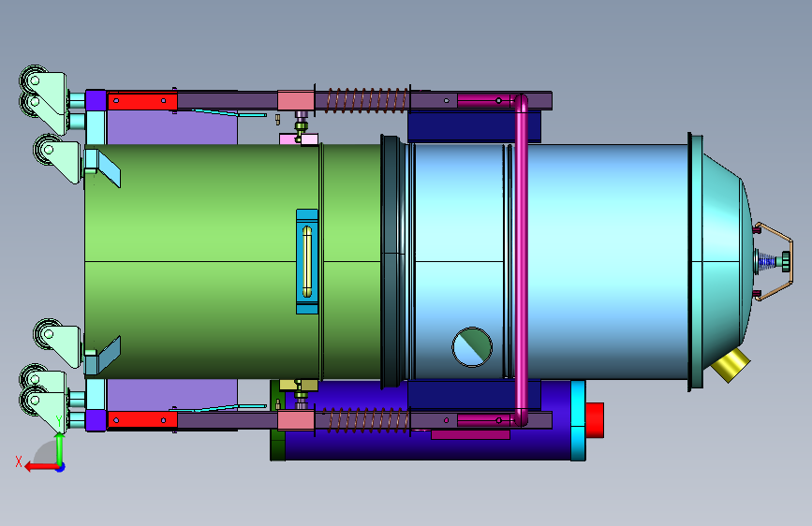Select the salmon block on the lower rail
Image resolution: width=812 pixels, height=526 pixels.
(296, 420)
